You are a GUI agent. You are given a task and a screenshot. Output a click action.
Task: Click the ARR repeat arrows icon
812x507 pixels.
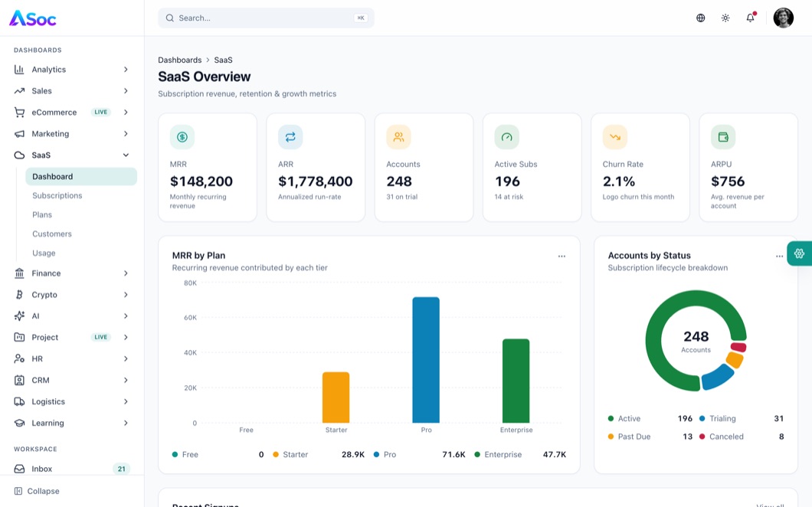[x=290, y=137]
